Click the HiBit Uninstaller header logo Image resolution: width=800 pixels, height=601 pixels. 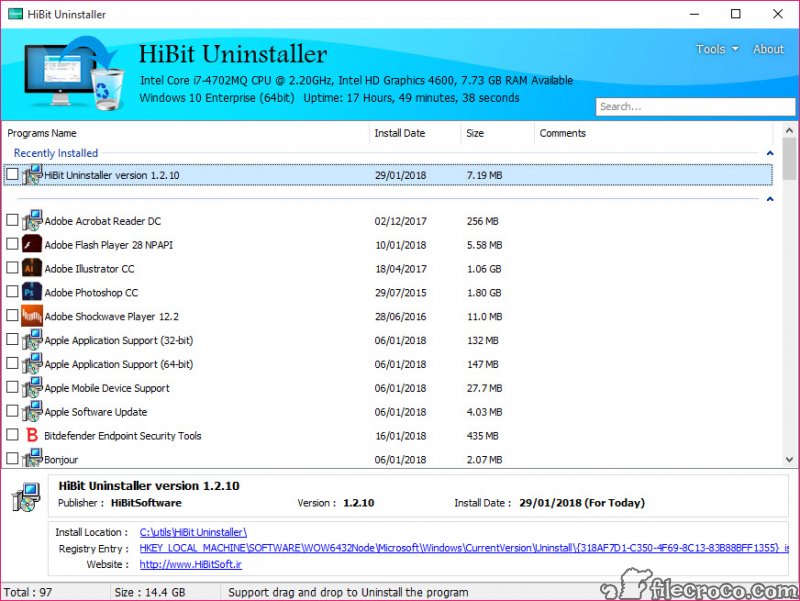coord(74,73)
